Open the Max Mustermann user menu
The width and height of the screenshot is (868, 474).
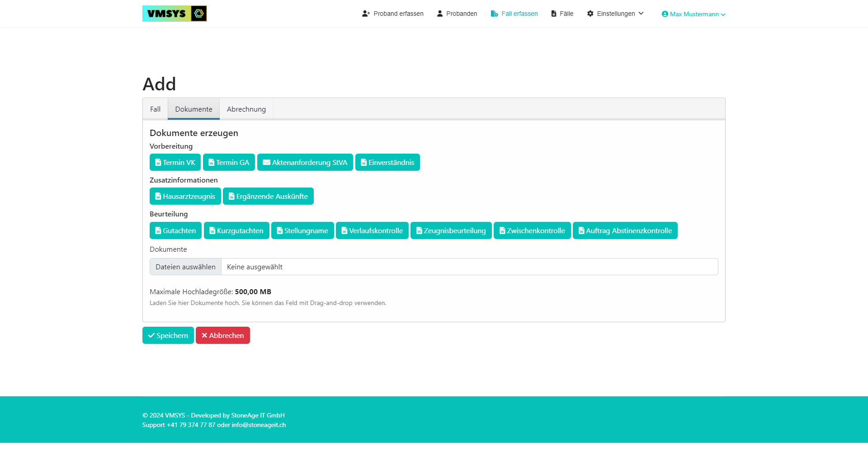tap(693, 14)
